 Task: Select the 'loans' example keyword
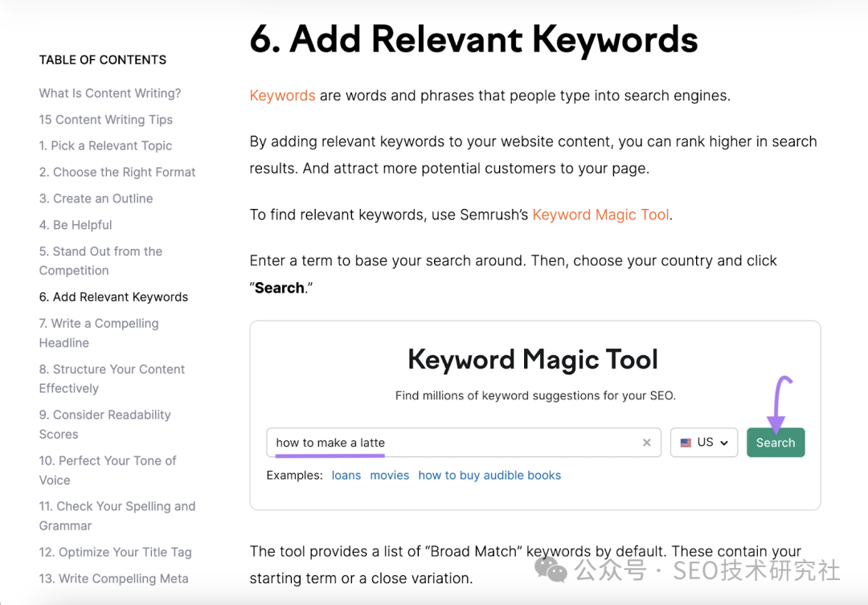(346, 476)
